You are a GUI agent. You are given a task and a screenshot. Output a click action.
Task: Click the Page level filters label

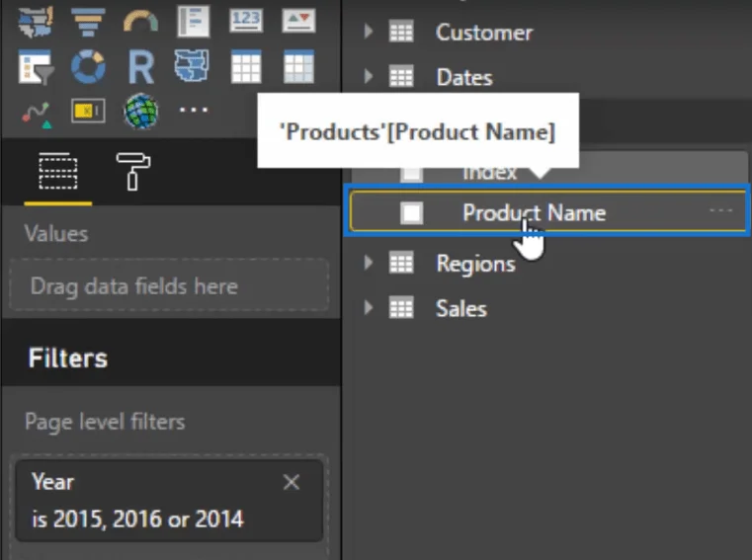(105, 422)
